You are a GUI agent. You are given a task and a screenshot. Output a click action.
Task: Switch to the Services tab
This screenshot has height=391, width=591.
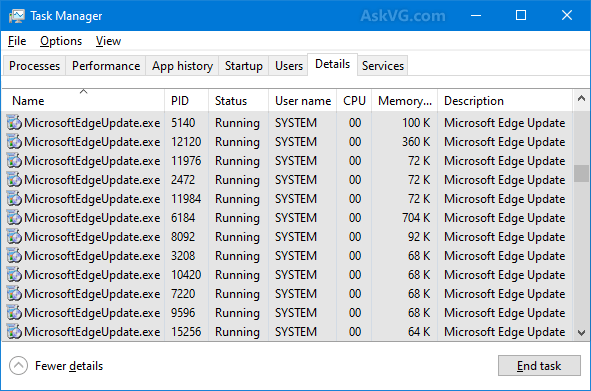[x=383, y=66]
